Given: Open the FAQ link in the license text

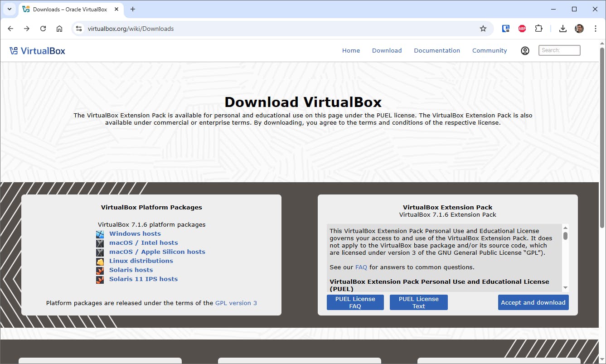Looking at the screenshot, I should click(x=361, y=267).
